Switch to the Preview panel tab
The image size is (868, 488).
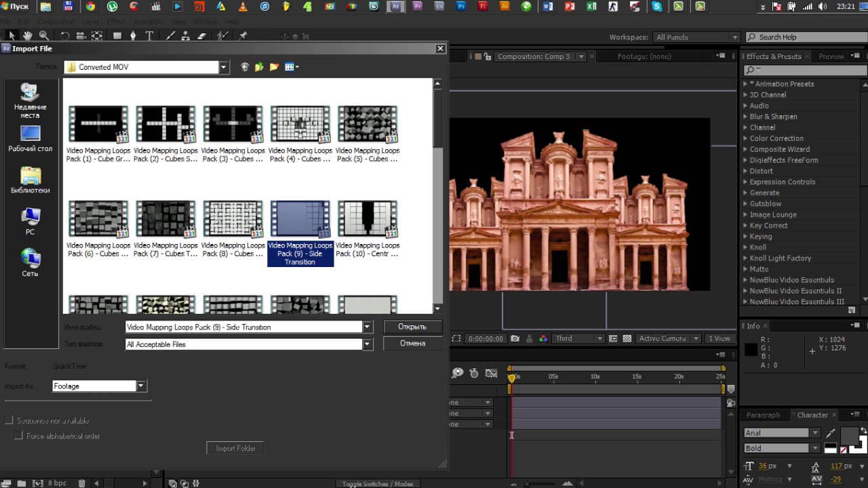pyautogui.click(x=831, y=56)
